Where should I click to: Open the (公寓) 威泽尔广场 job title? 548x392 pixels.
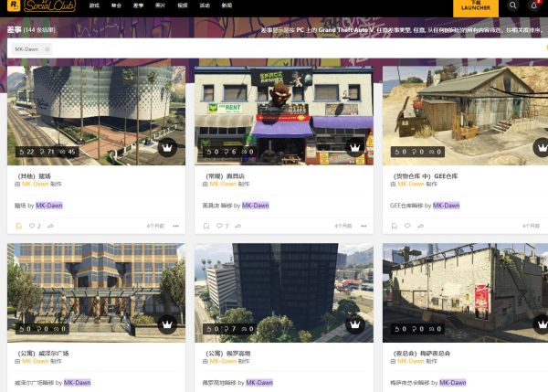click(43, 354)
